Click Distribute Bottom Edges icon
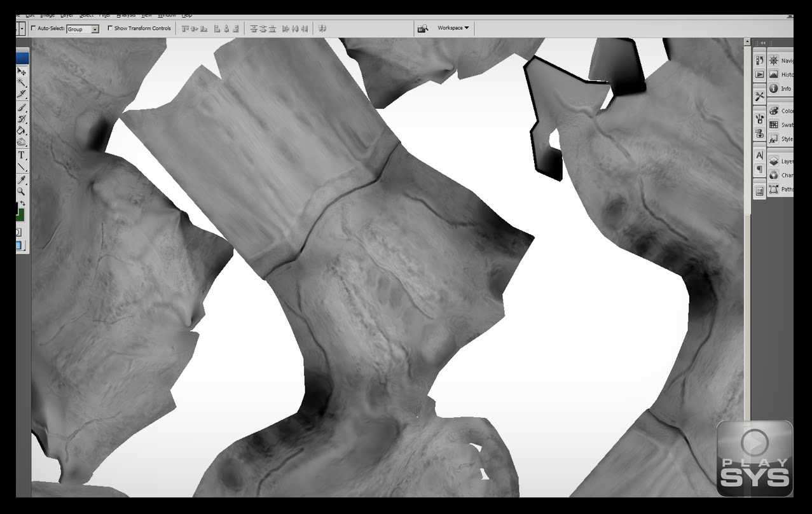 (x=272, y=29)
